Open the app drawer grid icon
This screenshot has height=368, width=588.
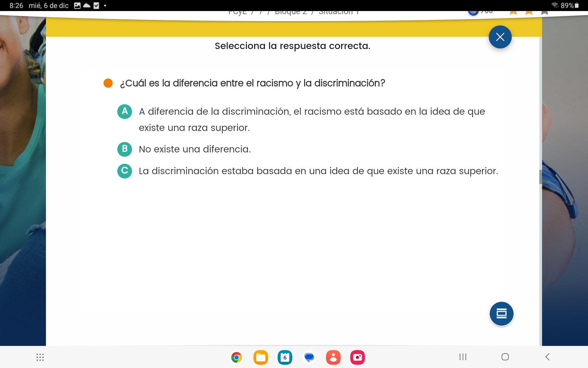coord(40,357)
